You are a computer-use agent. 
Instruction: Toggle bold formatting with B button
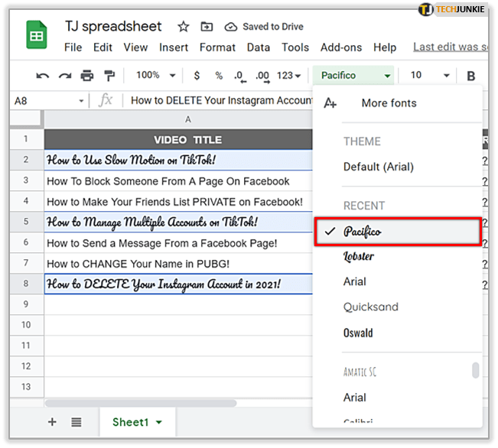click(x=471, y=76)
